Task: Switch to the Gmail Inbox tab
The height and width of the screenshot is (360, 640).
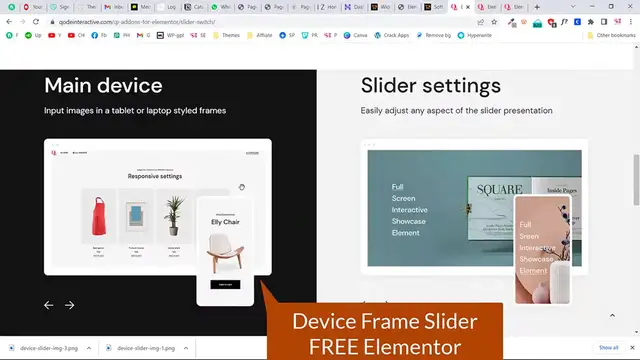Action: (x=114, y=7)
